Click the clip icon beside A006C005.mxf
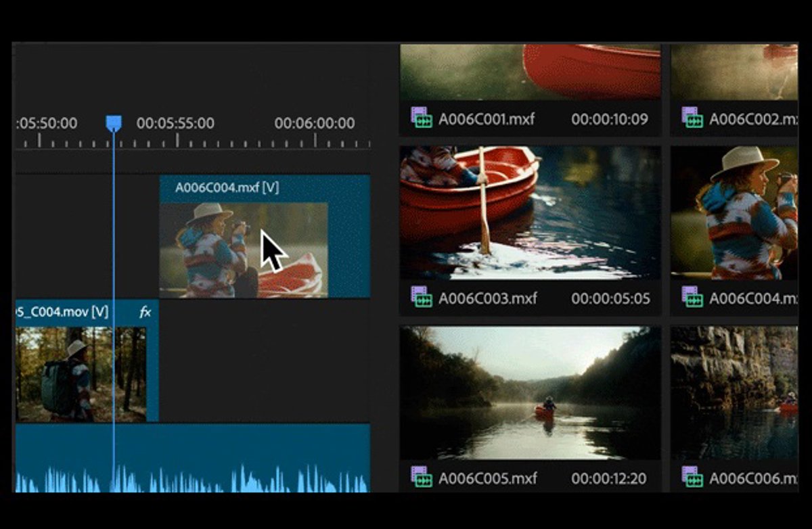Image resolution: width=812 pixels, height=529 pixels. (422, 477)
